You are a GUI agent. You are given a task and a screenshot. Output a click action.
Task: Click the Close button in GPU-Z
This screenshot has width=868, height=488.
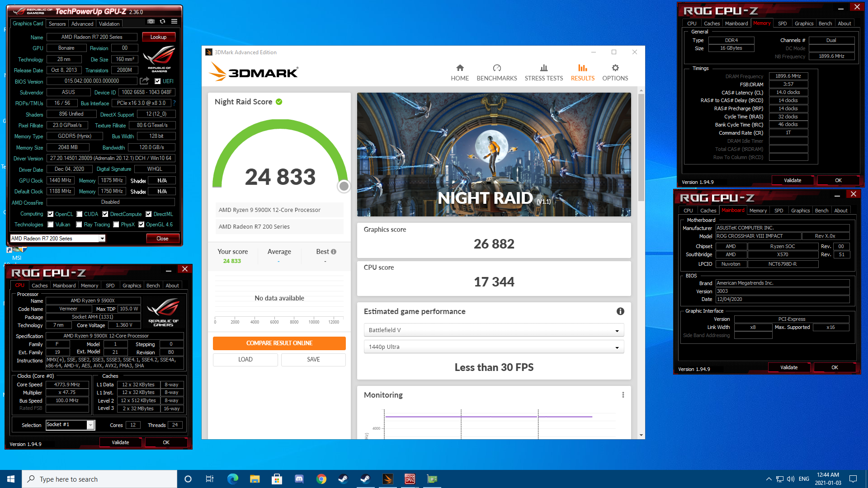coord(162,239)
